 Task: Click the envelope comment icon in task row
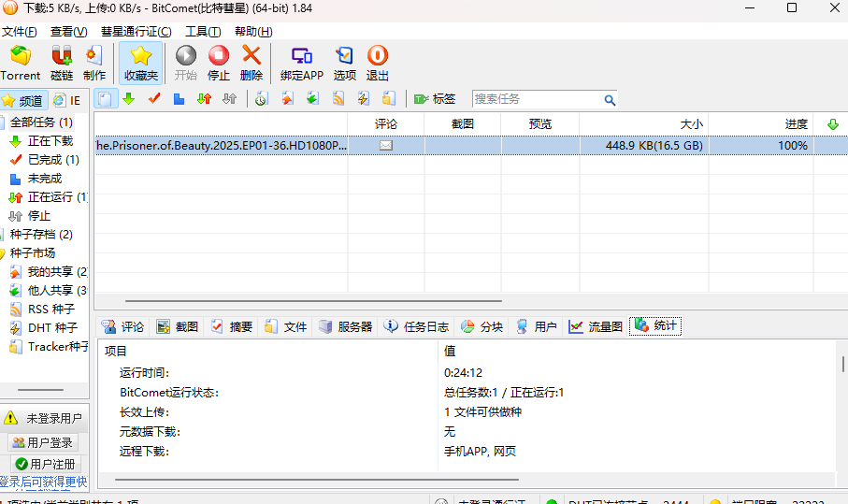point(385,146)
